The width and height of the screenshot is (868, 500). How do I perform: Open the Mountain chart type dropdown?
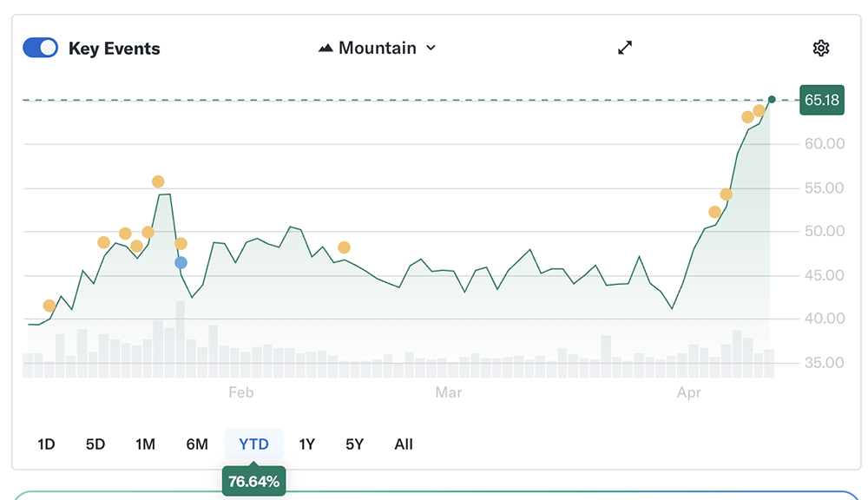[378, 49]
